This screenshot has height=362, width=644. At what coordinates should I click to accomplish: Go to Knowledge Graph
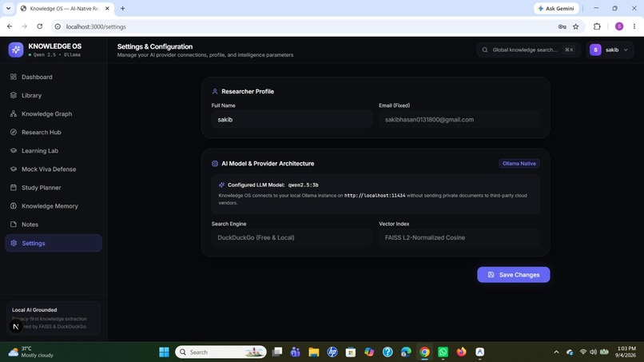click(54, 113)
